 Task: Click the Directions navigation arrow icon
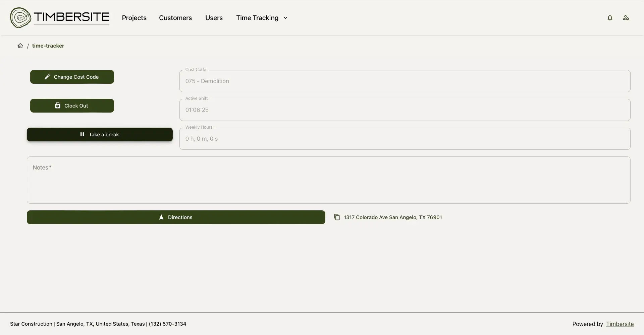161,217
